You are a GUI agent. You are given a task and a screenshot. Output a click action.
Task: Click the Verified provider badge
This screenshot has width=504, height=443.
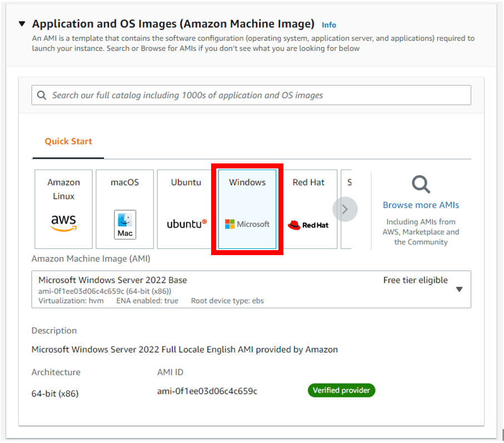[341, 390]
